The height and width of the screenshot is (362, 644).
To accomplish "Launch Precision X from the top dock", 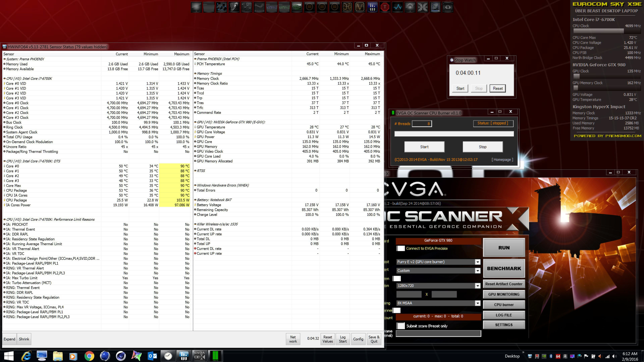I will click(x=422, y=7).
